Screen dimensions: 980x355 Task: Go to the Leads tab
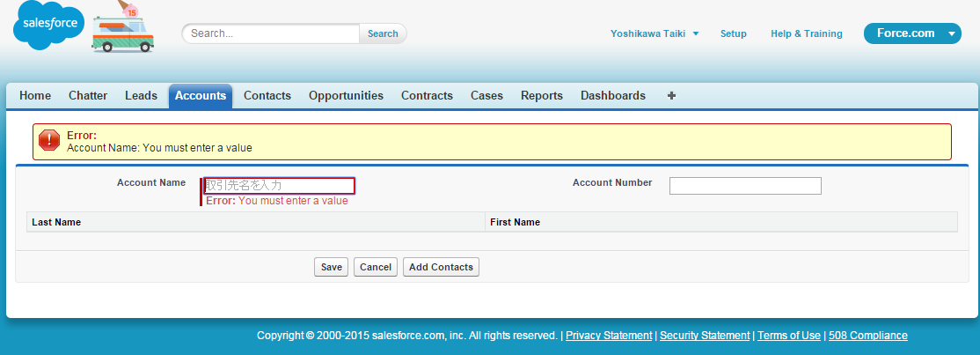point(142,96)
